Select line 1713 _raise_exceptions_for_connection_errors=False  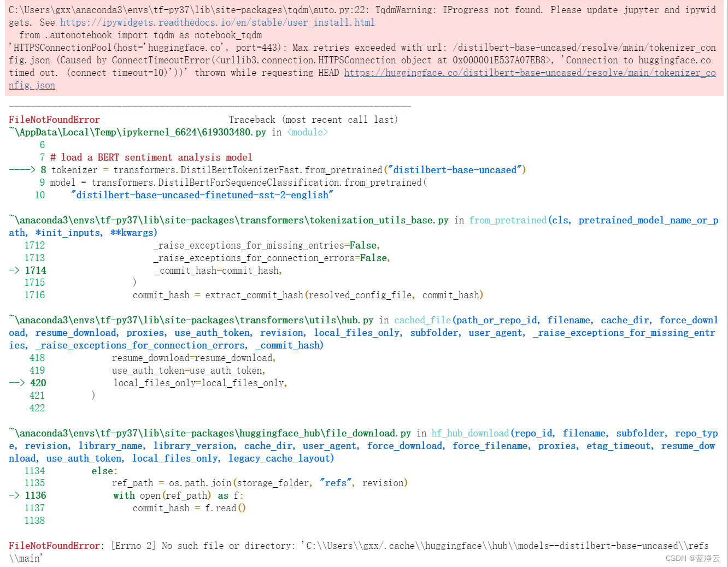pos(272,258)
